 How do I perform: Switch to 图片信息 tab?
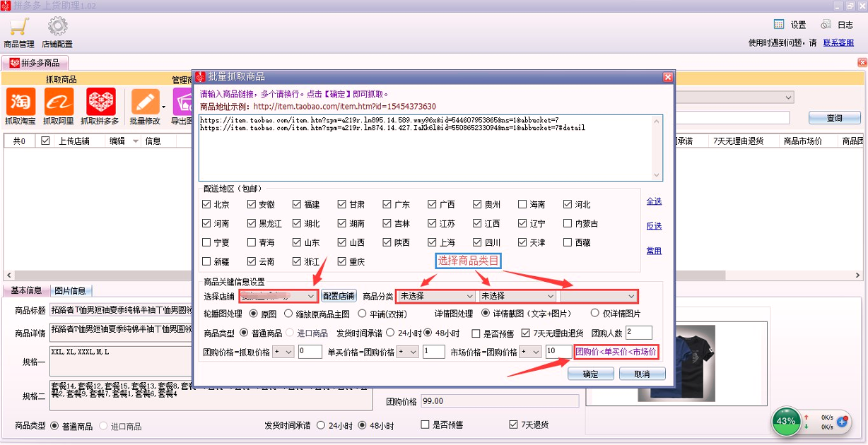[70, 290]
